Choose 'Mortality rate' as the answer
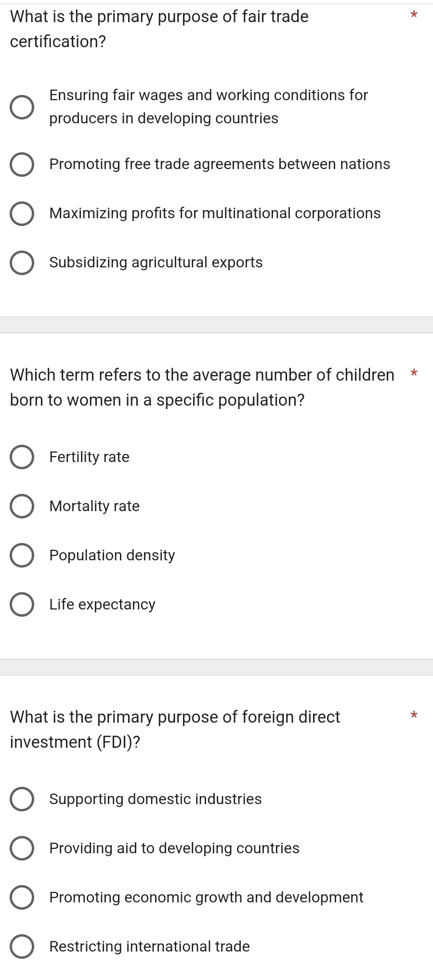433x980 pixels. (x=22, y=506)
